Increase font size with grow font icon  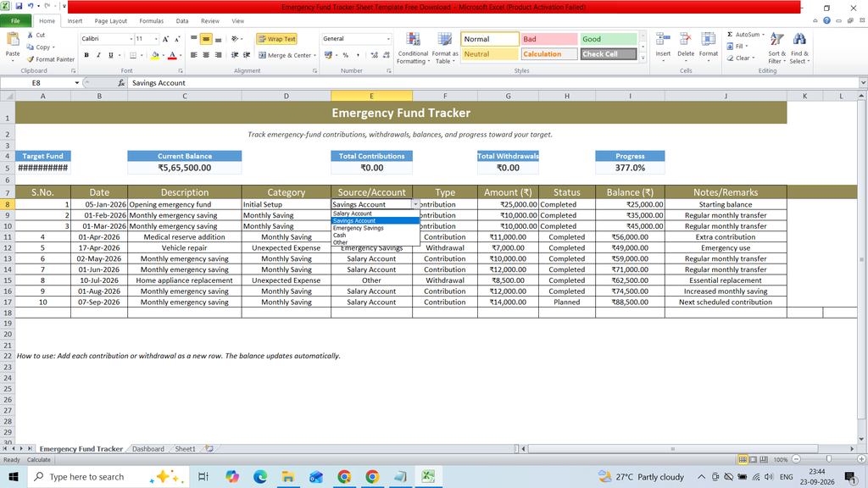165,39
